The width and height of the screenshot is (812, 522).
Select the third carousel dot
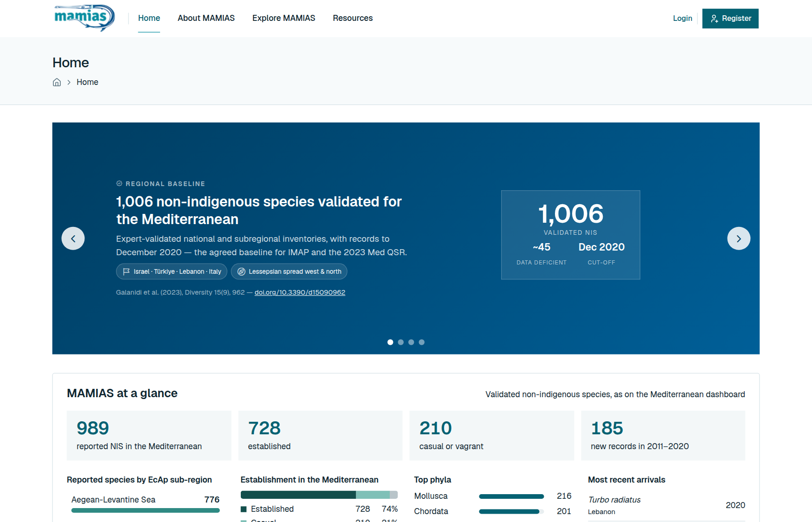click(x=411, y=342)
